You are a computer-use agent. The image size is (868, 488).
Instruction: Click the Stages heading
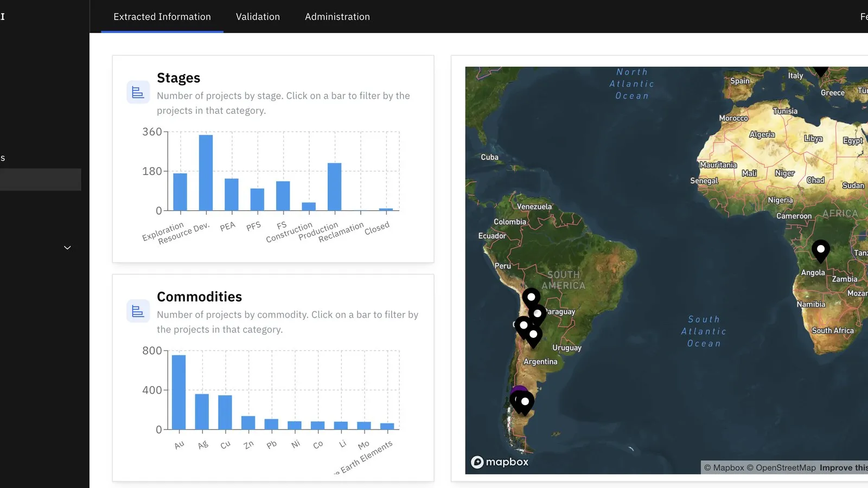[x=178, y=78]
